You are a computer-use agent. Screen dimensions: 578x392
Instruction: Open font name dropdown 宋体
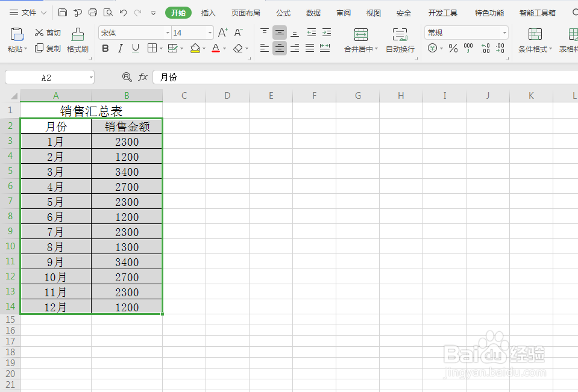pyautogui.click(x=168, y=33)
